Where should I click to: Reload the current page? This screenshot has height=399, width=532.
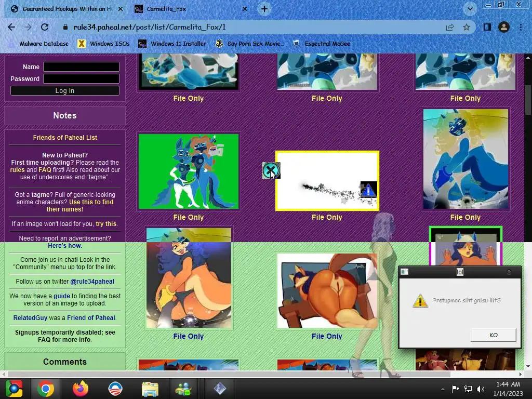pyautogui.click(x=45, y=27)
